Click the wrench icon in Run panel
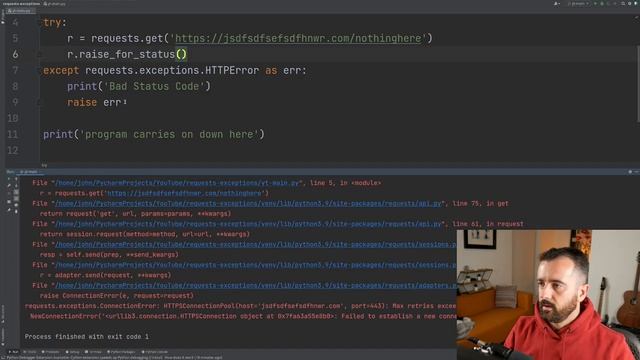Image resolution: width=640 pixels, height=360 pixels. (9, 185)
